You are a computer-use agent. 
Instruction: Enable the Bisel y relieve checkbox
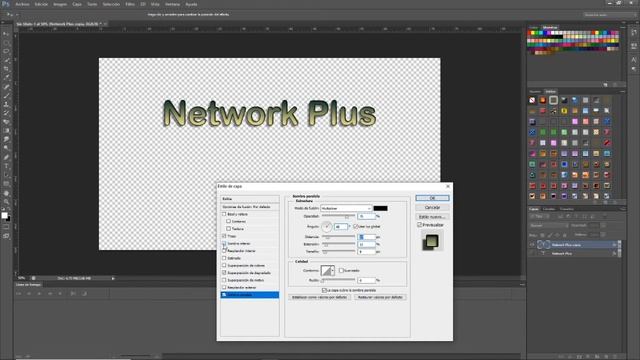(224, 214)
